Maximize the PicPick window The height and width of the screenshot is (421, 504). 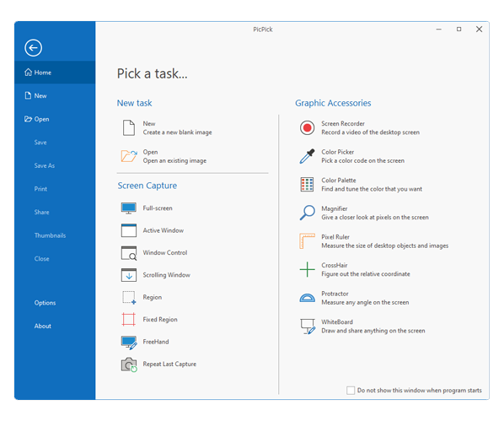pos(459,30)
